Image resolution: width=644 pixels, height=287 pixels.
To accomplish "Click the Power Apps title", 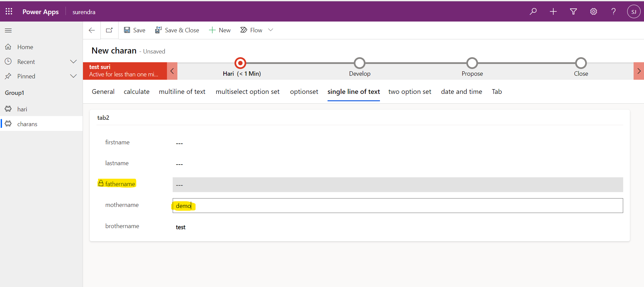I will tap(40, 12).
